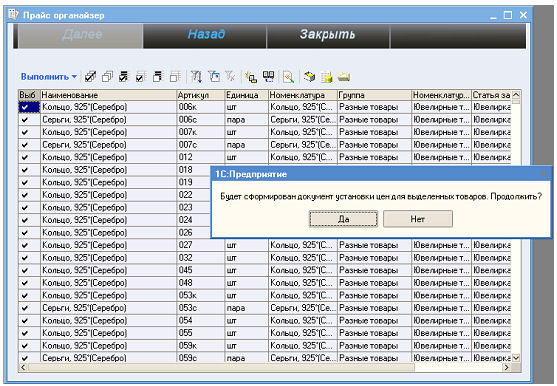This screenshot has width=557, height=386.
Task: Click the horizontal scrollbar right arrow
Action: coord(507,368)
